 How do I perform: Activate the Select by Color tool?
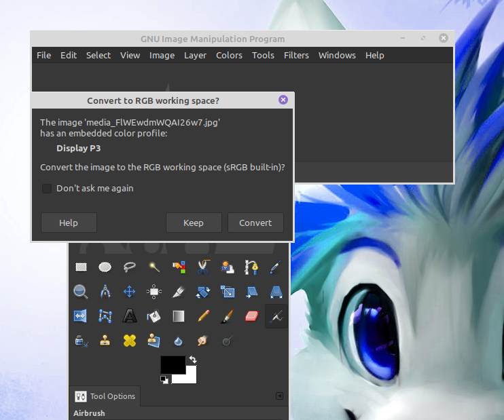(x=179, y=267)
